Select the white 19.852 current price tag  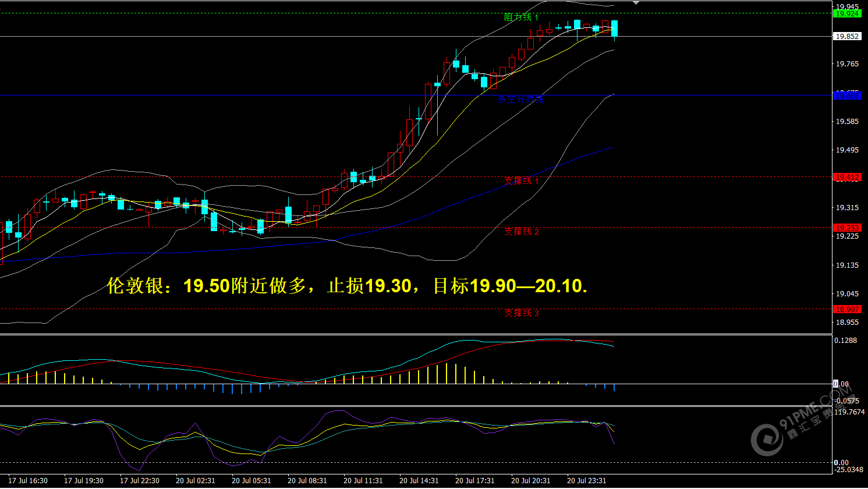tap(847, 36)
